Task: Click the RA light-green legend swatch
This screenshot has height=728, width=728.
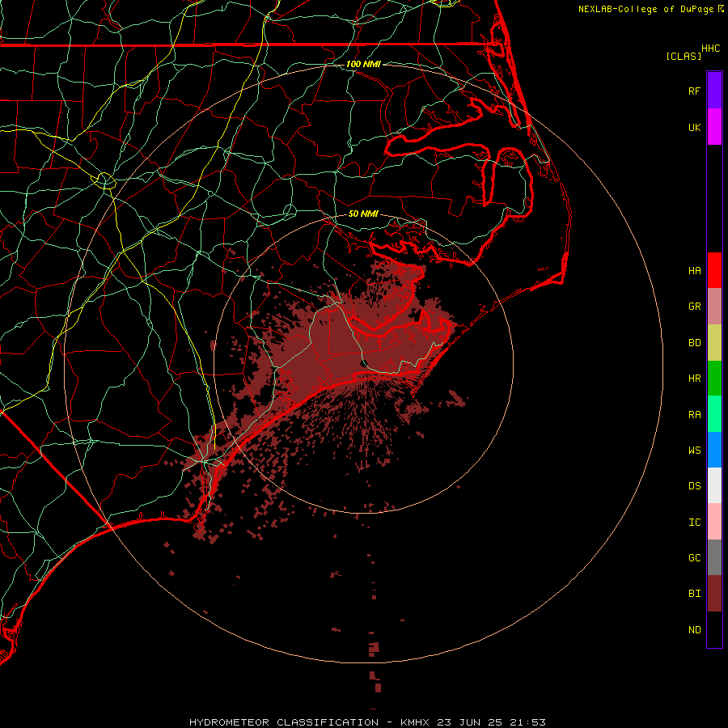Action: pyautogui.click(x=714, y=414)
